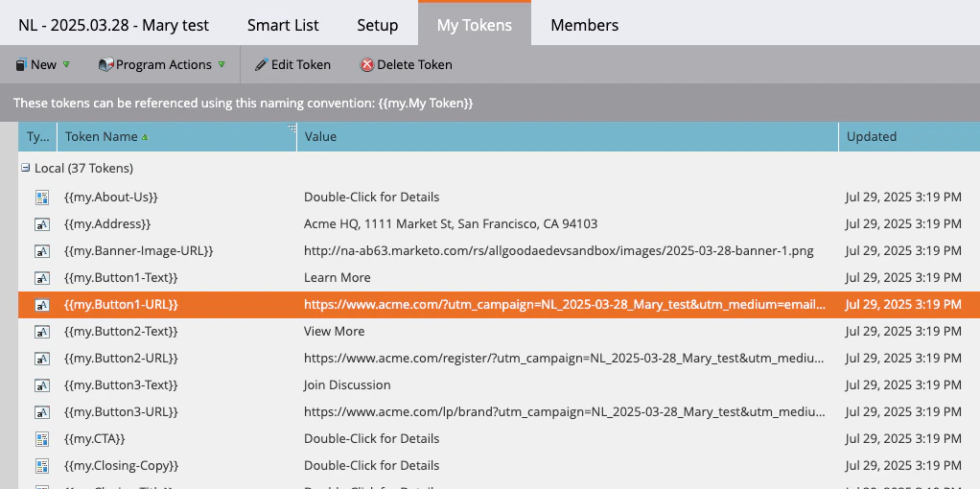Click the updated date in my.Button3-Text row
This screenshot has height=489, width=980.
pyautogui.click(x=903, y=385)
